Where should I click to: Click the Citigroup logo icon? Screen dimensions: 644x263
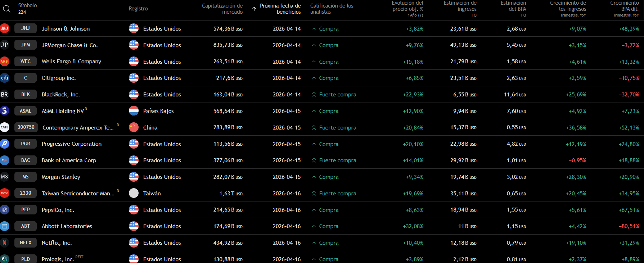pos(4,78)
